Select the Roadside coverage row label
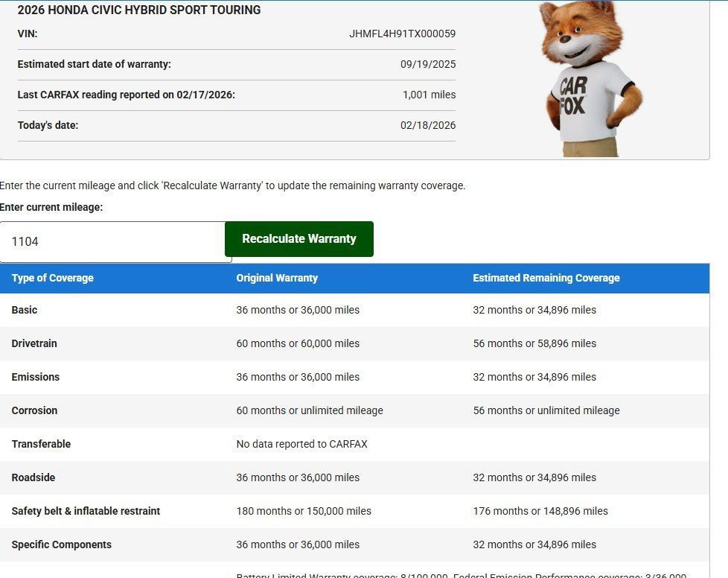The height and width of the screenshot is (578, 728). click(33, 477)
